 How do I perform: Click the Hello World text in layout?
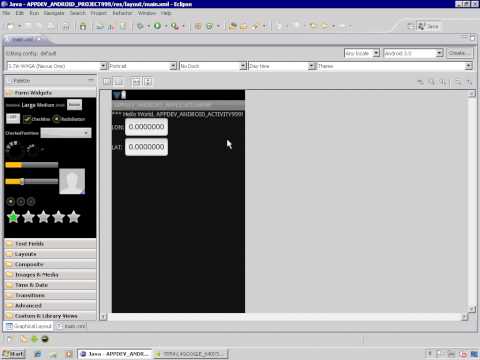coord(178,114)
